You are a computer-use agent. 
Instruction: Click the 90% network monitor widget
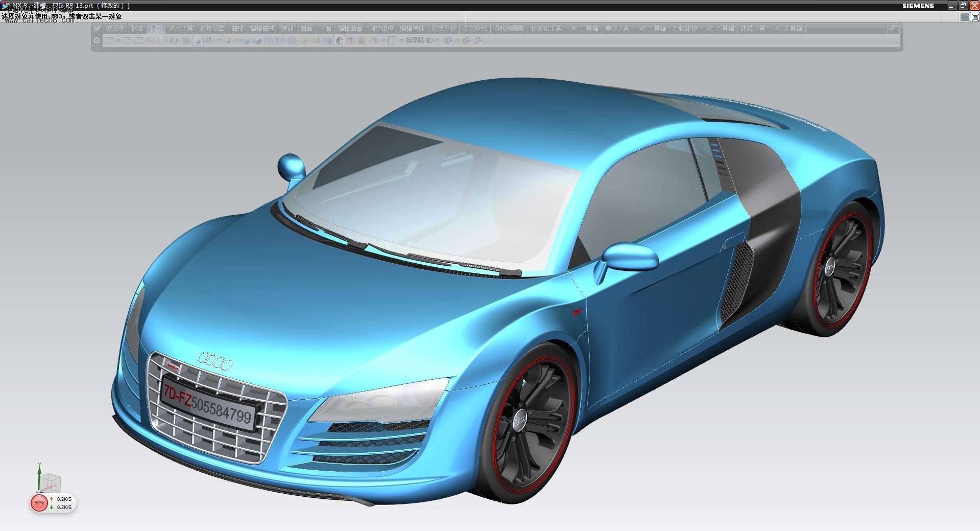(x=53, y=503)
